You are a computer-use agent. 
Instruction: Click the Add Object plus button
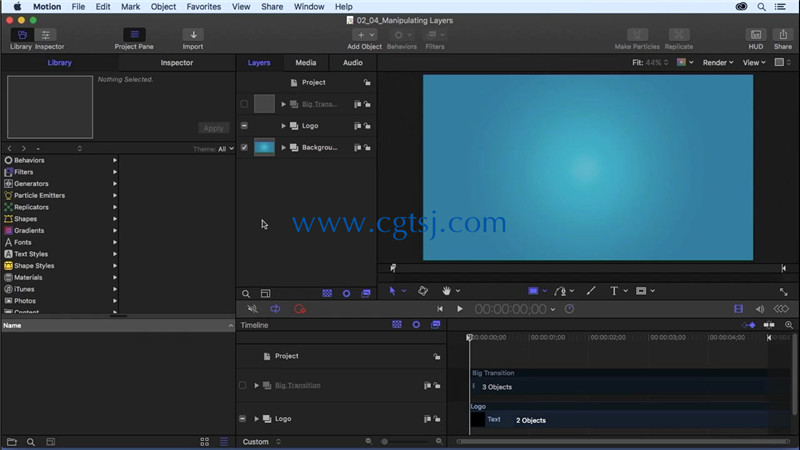[364, 35]
